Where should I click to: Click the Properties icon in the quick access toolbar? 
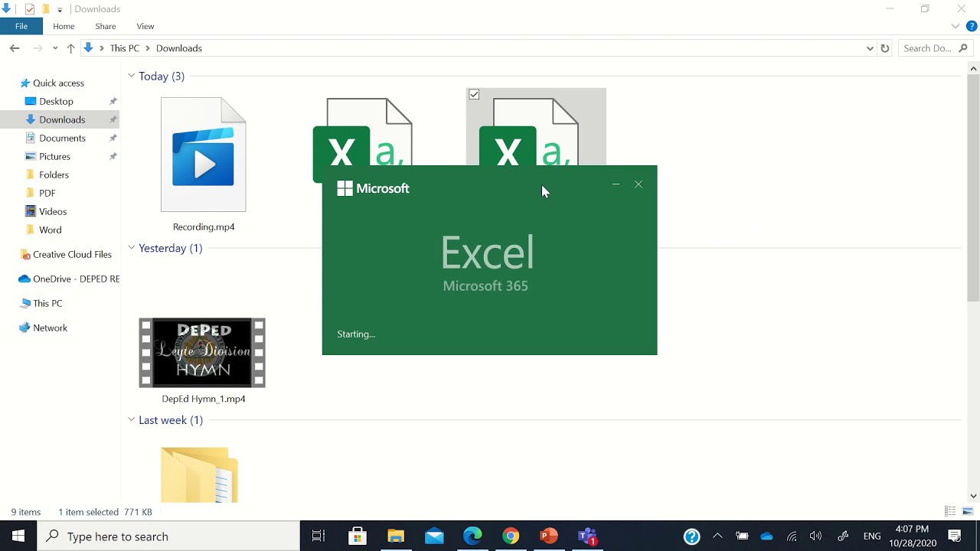point(30,9)
